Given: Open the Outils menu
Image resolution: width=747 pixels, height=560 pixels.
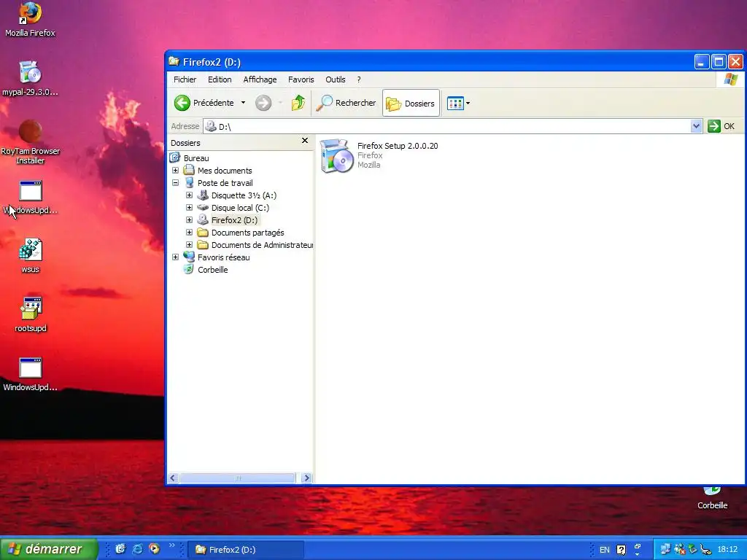Looking at the screenshot, I should coord(336,79).
